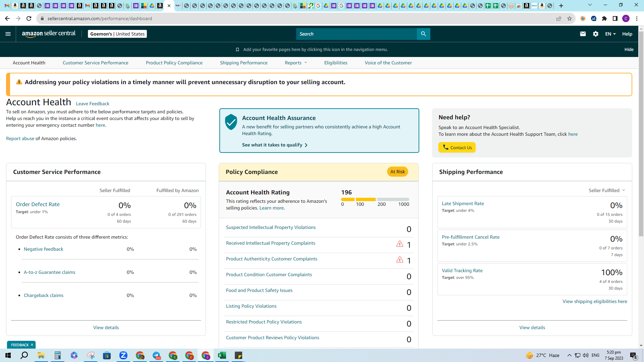
Task: Bookmark this page with the star icon
Action: coord(570,18)
